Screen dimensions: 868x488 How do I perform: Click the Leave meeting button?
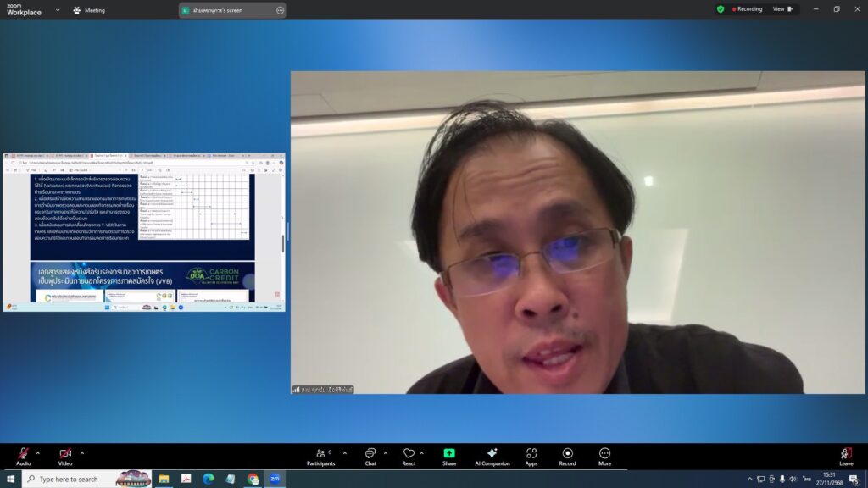click(x=846, y=455)
